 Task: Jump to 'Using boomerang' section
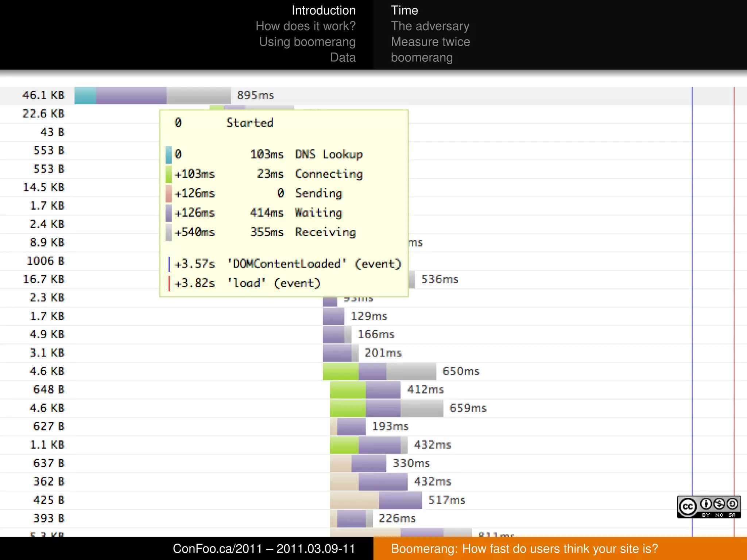tap(307, 42)
